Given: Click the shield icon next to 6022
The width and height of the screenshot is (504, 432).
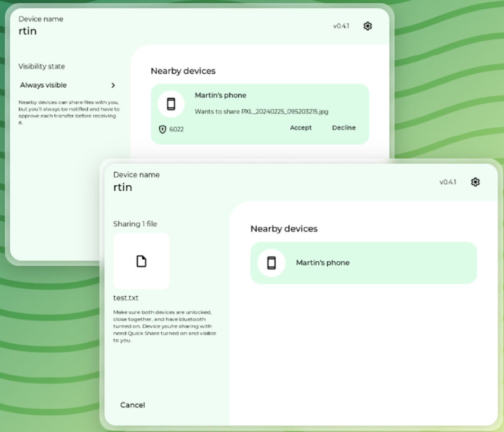Looking at the screenshot, I should click(162, 129).
